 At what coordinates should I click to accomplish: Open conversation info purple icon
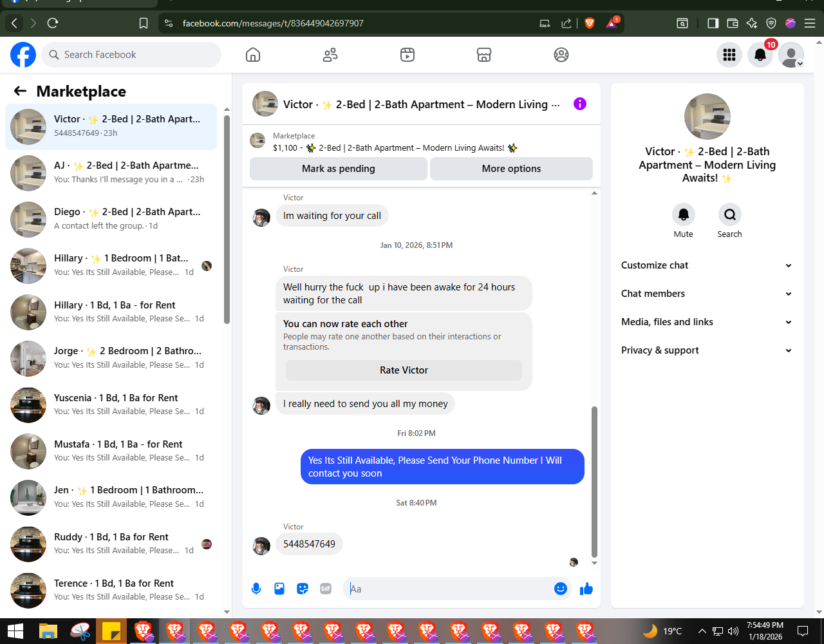coord(580,104)
